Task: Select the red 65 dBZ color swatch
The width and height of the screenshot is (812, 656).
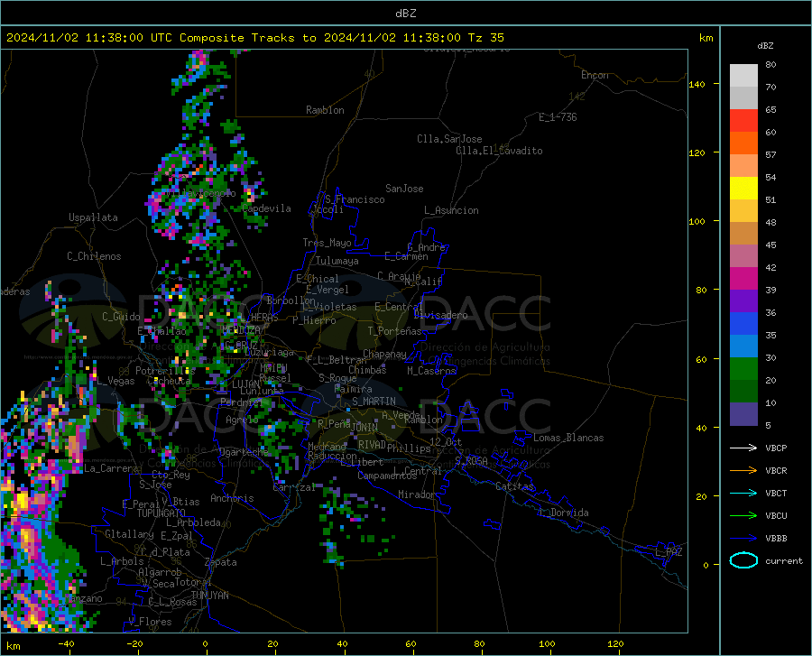Action: (743, 121)
